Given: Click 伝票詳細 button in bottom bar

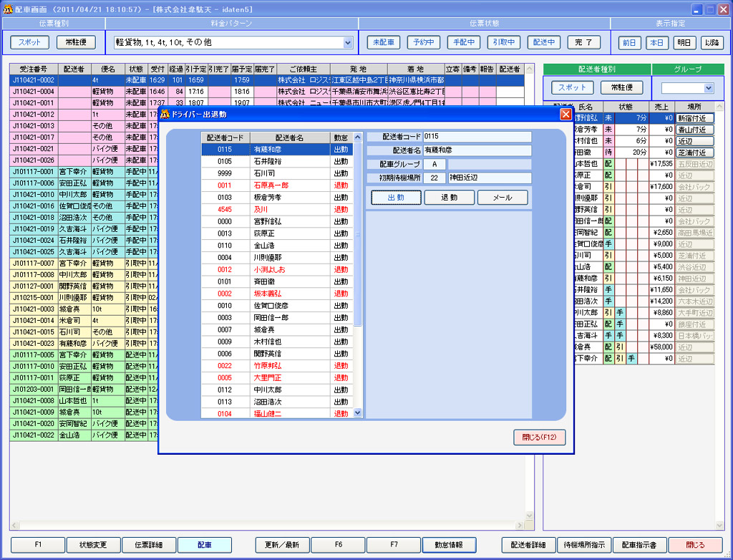Looking at the screenshot, I should pyautogui.click(x=149, y=545).
